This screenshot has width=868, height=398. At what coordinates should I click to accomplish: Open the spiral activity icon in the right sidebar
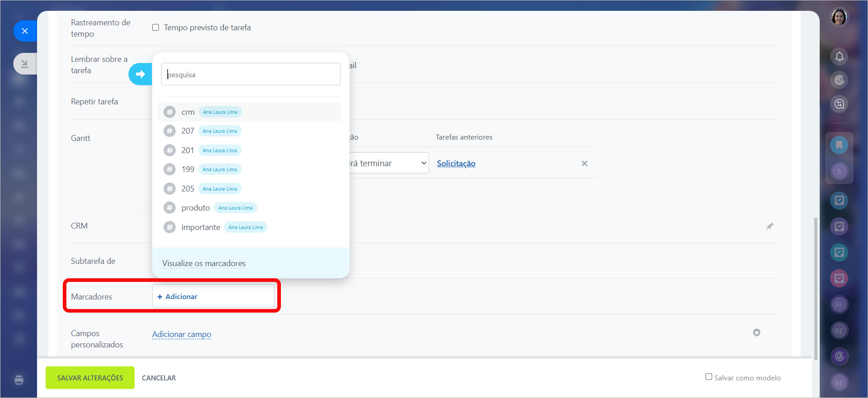point(839,80)
